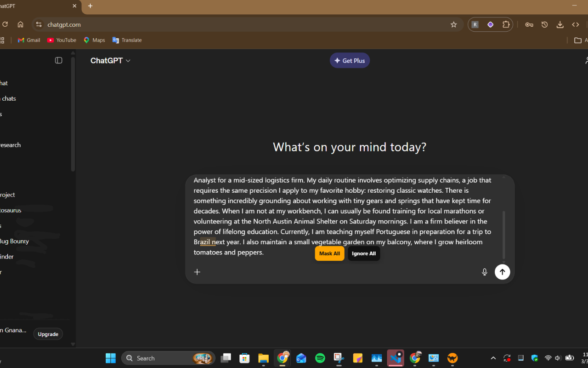Open Microsoft Store from the taskbar
This screenshot has height=368, width=588.
pyautogui.click(x=244, y=358)
